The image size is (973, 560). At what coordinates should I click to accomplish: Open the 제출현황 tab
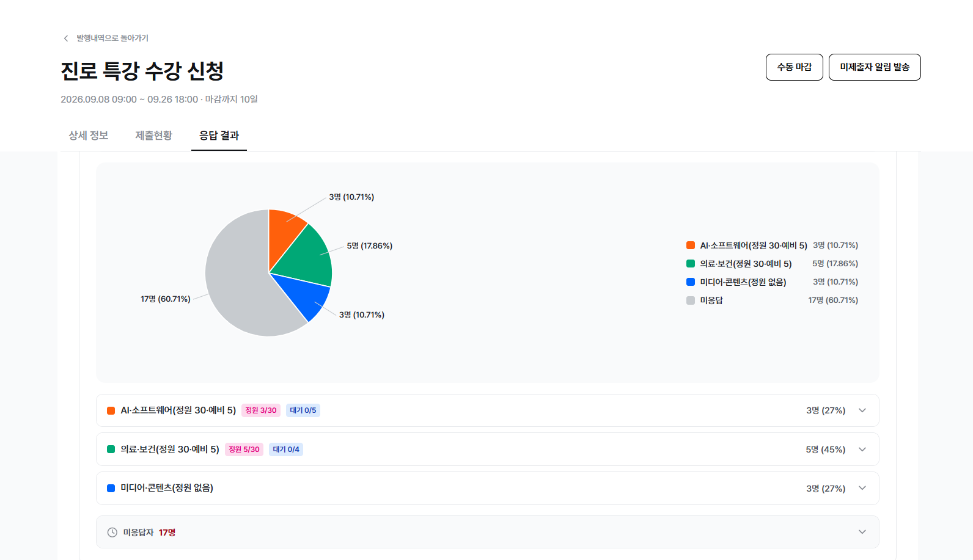point(154,136)
